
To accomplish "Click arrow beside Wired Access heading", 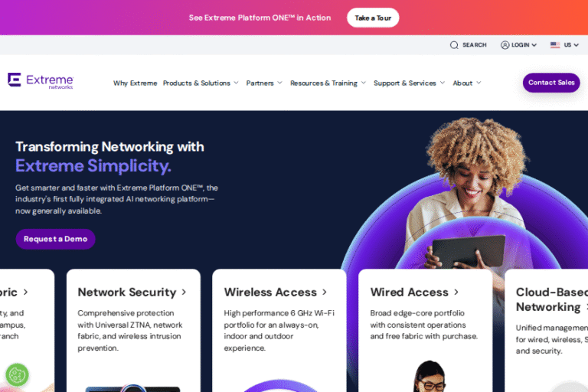I will pyautogui.click(x=456, y=292).
